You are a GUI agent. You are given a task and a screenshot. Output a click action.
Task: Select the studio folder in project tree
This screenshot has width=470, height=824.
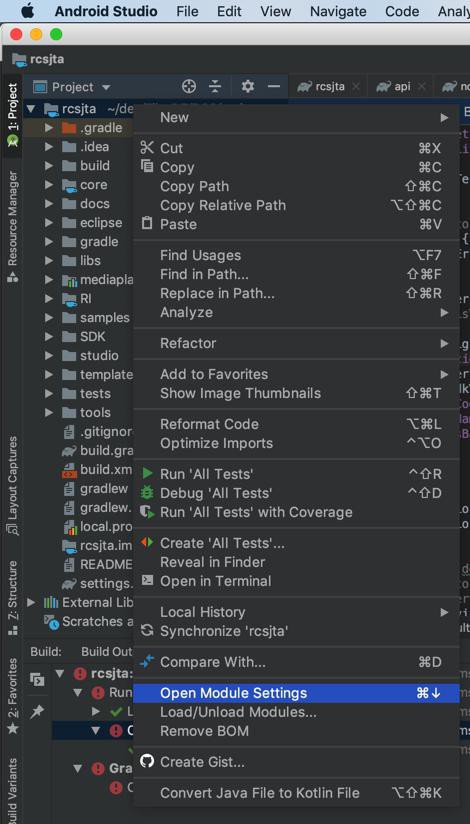pyautogui.click(x=99, y=355)
